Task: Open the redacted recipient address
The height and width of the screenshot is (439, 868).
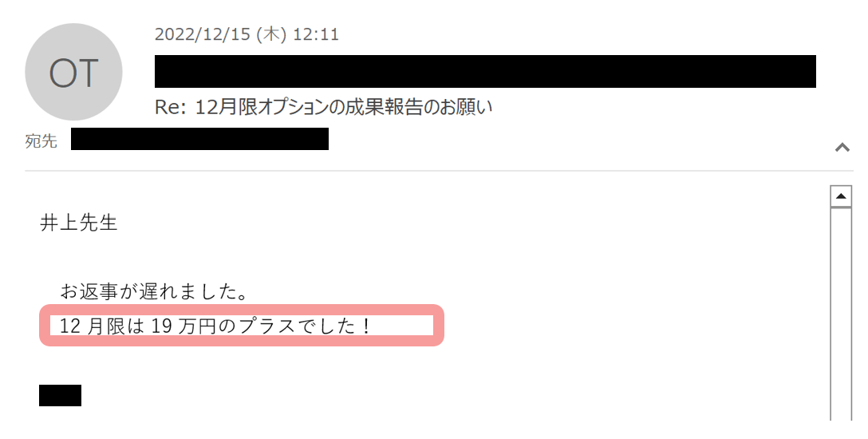Action: (x=199, y=139)
